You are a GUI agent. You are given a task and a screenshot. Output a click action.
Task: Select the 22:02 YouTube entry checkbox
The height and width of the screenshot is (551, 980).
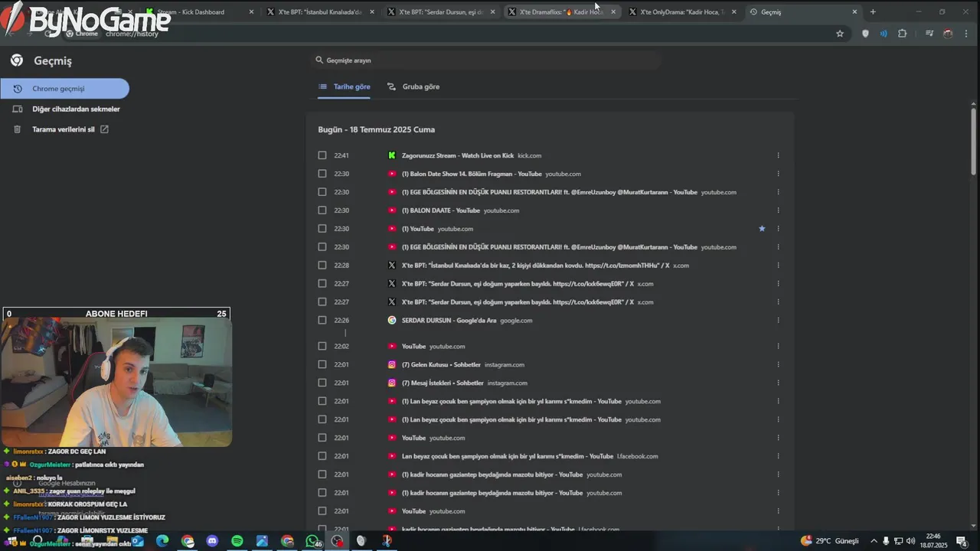[322, 347]
